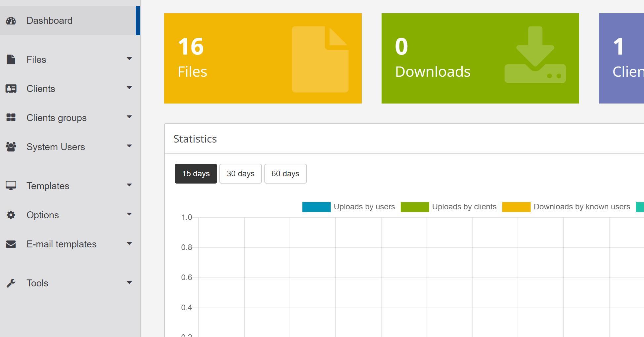Toggle Downloads by known users color swatch

[516, 207]
